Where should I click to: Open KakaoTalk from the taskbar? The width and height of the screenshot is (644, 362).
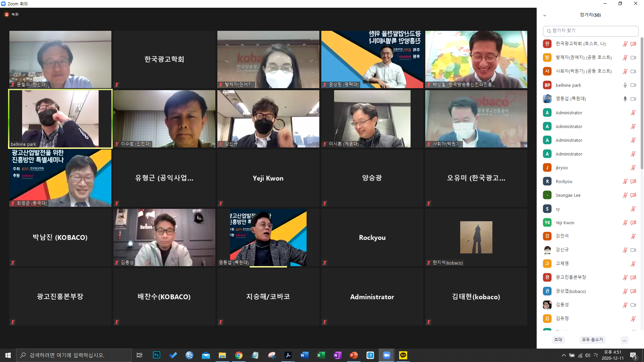[403, 355]
